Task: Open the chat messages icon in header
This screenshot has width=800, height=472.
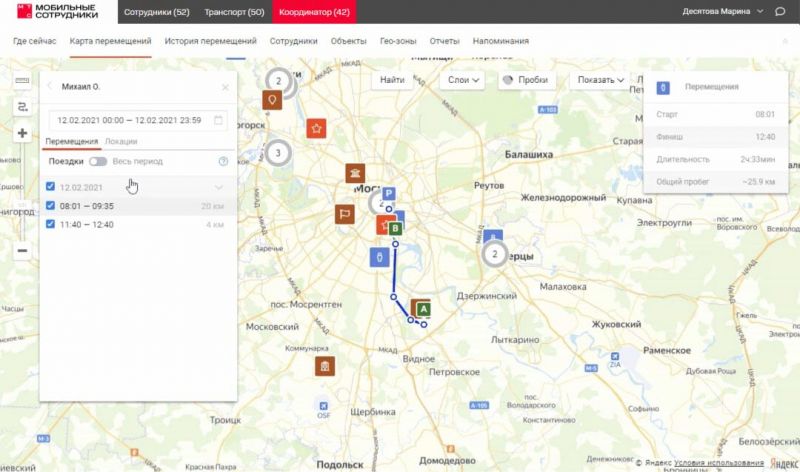Action: [x=780, y=12]
